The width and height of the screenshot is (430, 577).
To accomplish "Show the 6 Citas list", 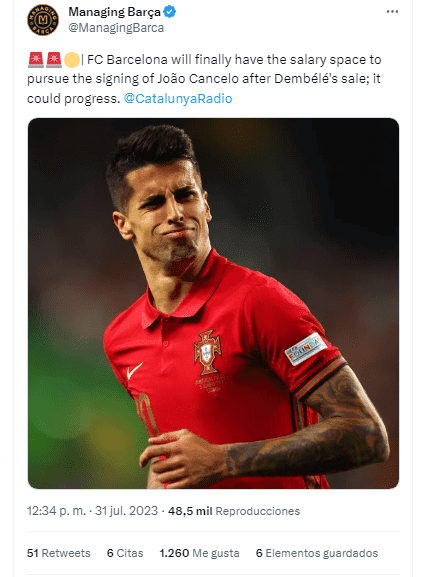I will [x=125, y=553].
